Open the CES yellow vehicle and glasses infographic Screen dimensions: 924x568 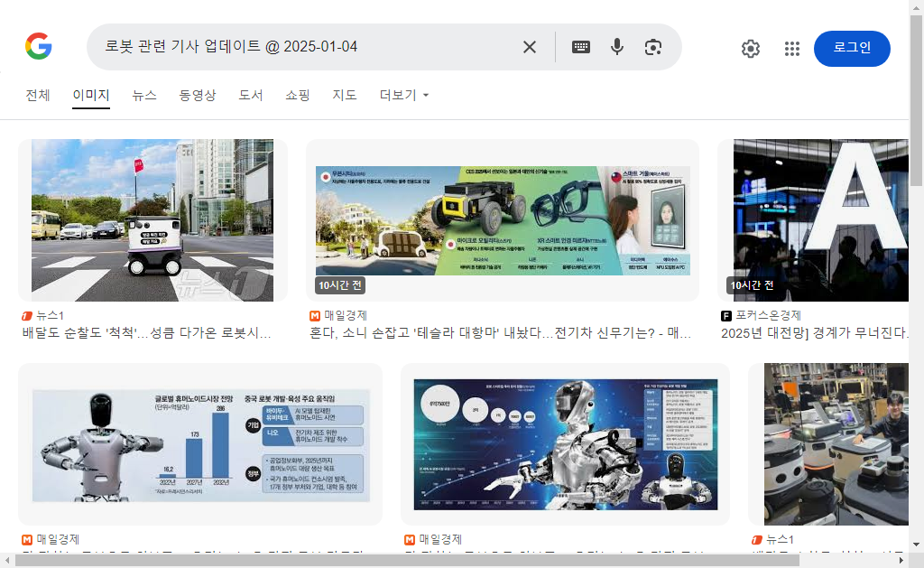click(503, 220)
